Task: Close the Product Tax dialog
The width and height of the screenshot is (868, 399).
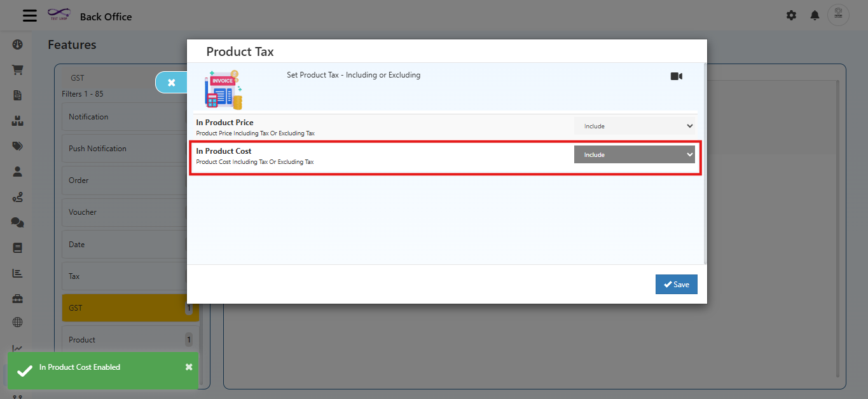Action: (x=171, y=83)
